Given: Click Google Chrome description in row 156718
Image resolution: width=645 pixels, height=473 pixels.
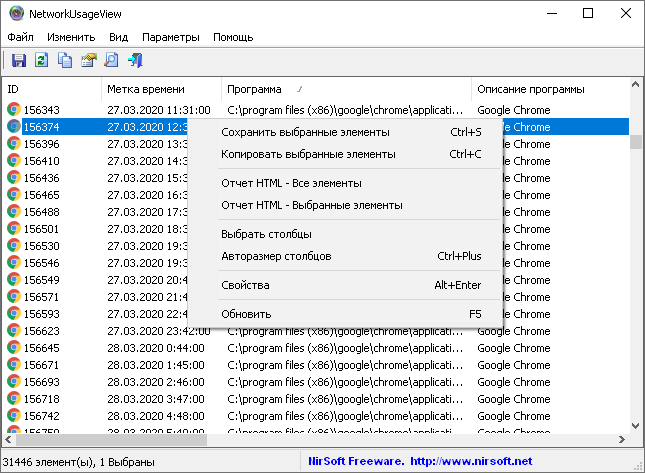Looking at the screenshot, I should [x=513, y=399].
